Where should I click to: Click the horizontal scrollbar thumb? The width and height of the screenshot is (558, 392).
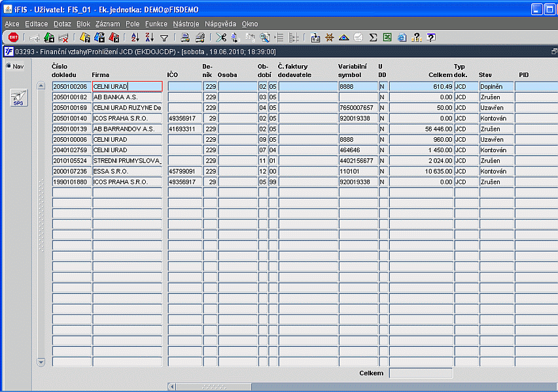(x=214, y=387)
